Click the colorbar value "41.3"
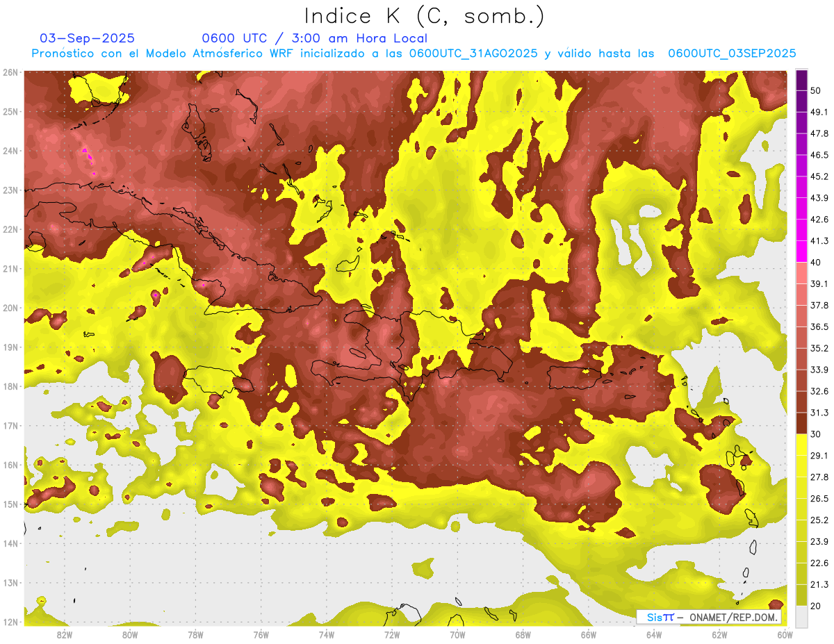This screenshot has width=834, height=644. point(819,241)
